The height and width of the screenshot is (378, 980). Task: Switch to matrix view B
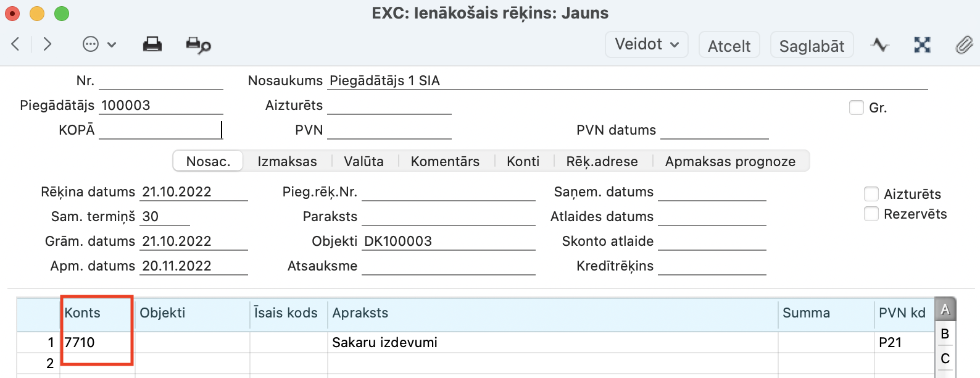pos(945,334)
